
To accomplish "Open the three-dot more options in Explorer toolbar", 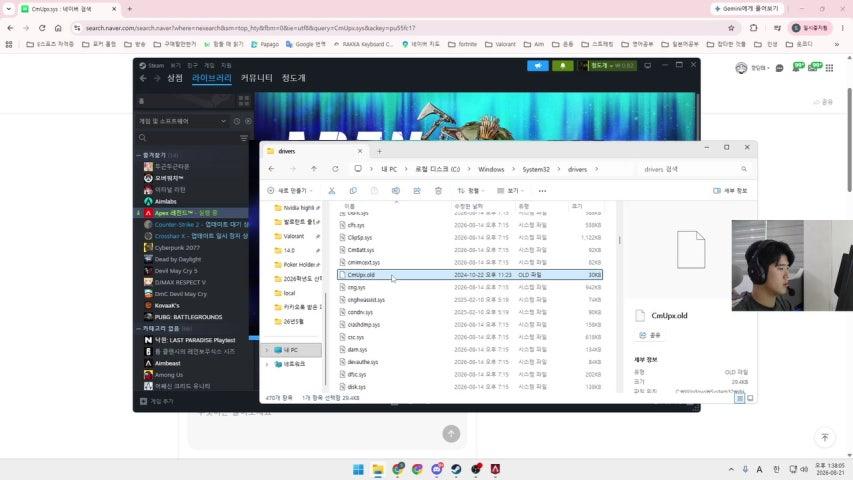I will pos(542,191).
